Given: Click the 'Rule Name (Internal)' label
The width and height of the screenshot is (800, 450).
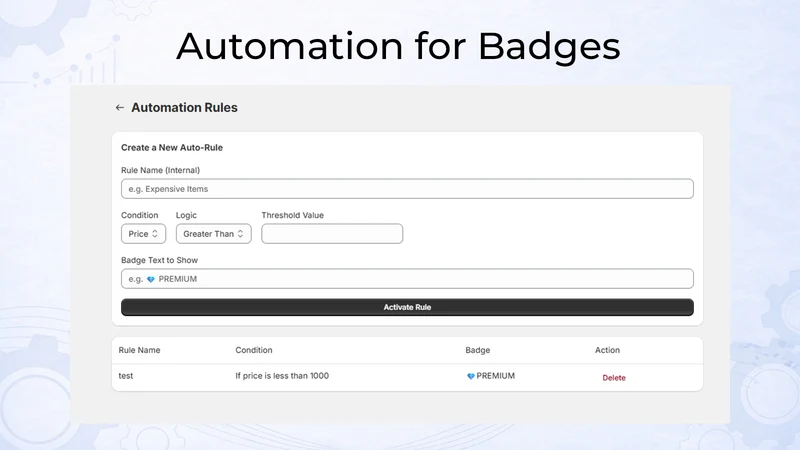Looking at the screenshot, I should 160,170.
